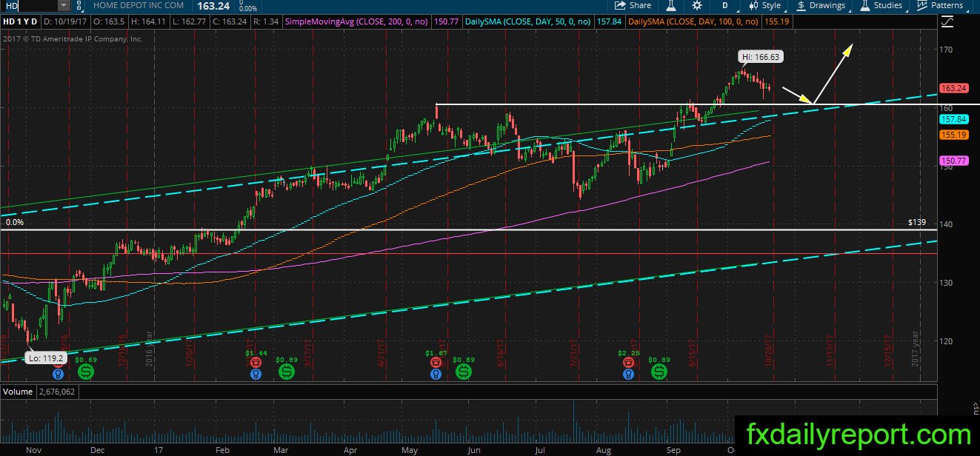Open chart settings gear icon
The image size is (980, 456).
[696, 5]
